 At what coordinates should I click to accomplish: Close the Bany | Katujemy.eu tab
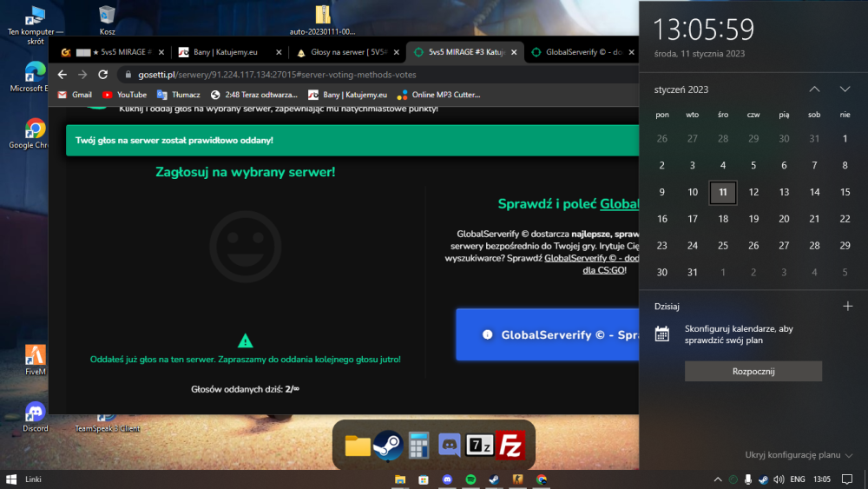pos(279,52)
